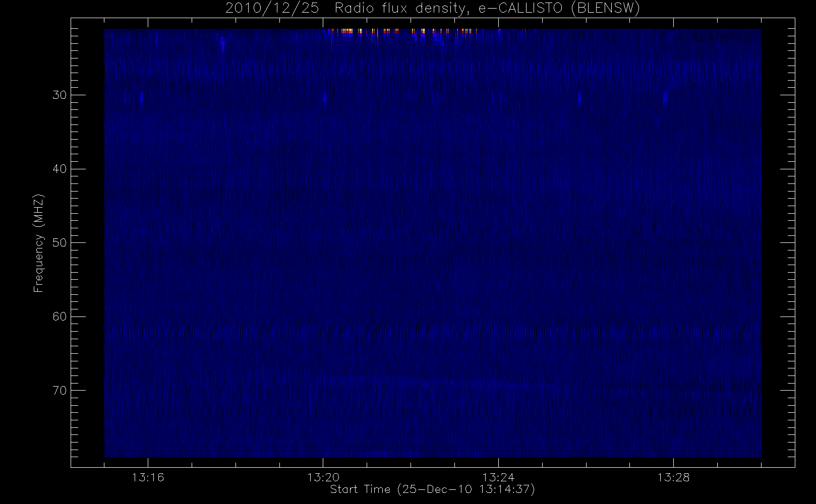Click the 13:24 time tick label

[x=498, y=477]
